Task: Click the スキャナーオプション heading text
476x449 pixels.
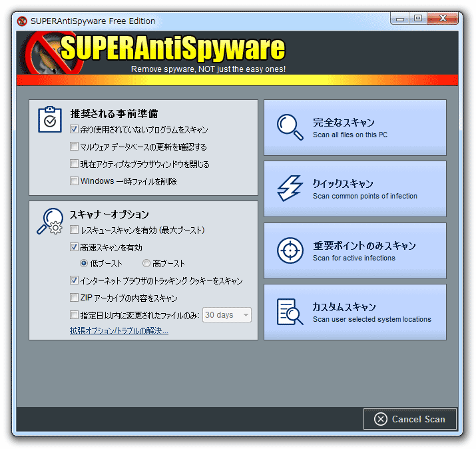Action: 109,215
